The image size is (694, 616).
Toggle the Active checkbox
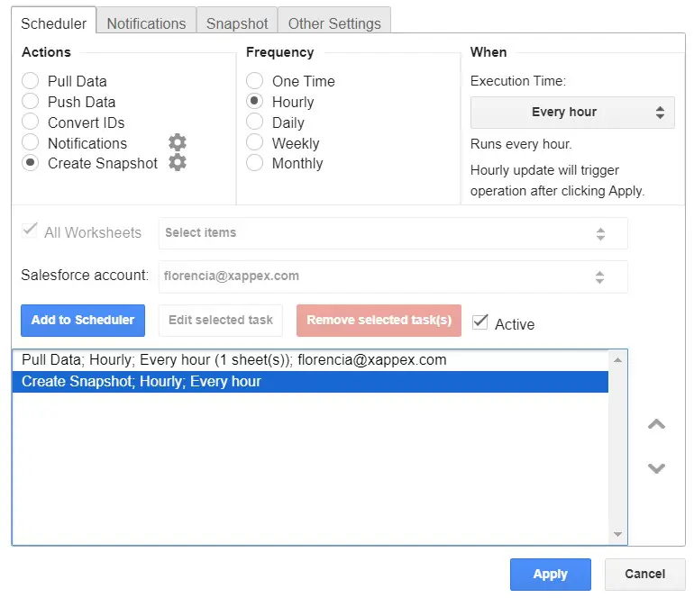(480, 322)
